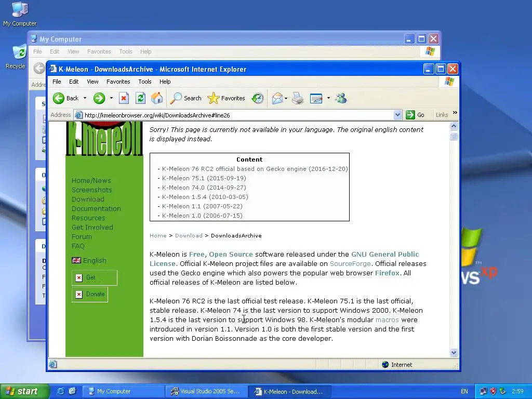Open the Tools menu in My Computer window
Viewport: 532px width, 399px height.
coord(126,51)
